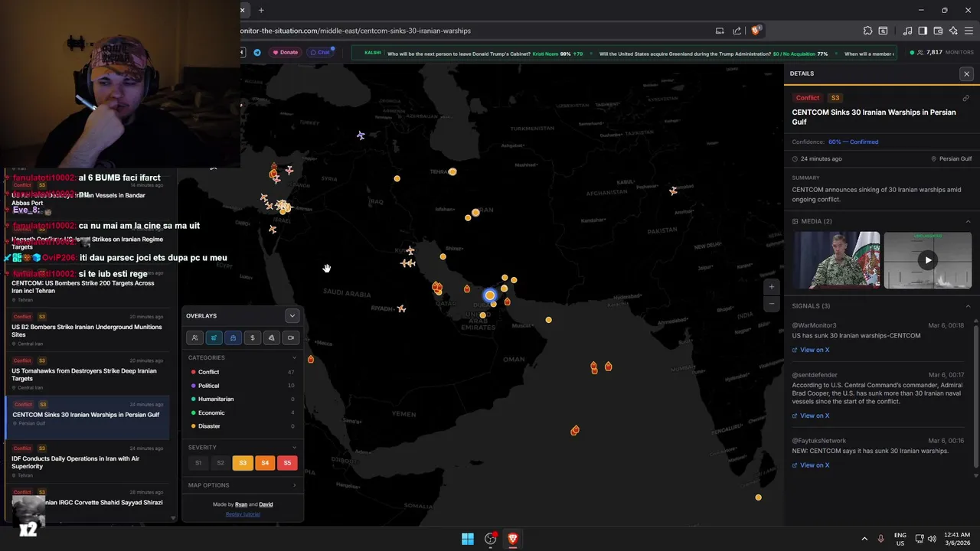Open David's credit link
Image resolution: width=980 pixels, height=551 pixels.
click(266, 504)
